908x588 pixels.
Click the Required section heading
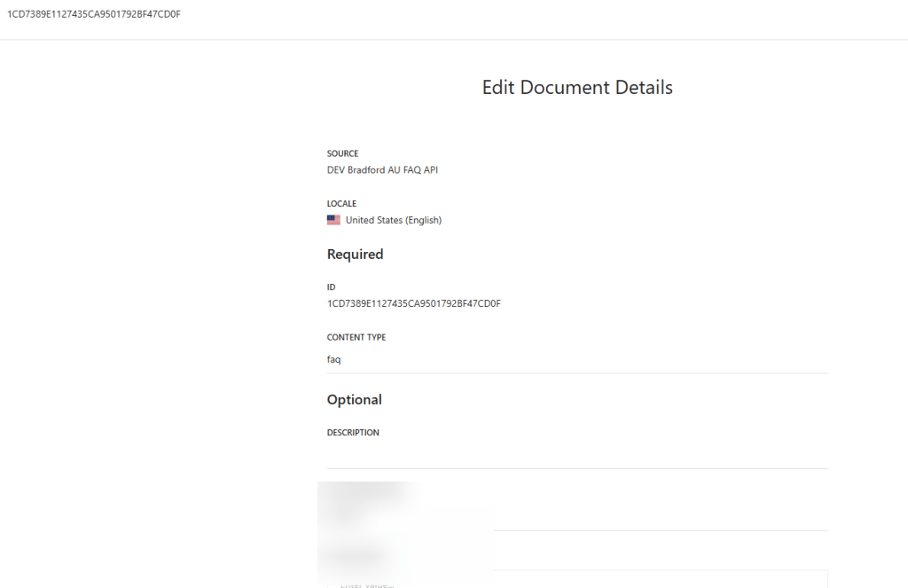click(x=355, y=255)
